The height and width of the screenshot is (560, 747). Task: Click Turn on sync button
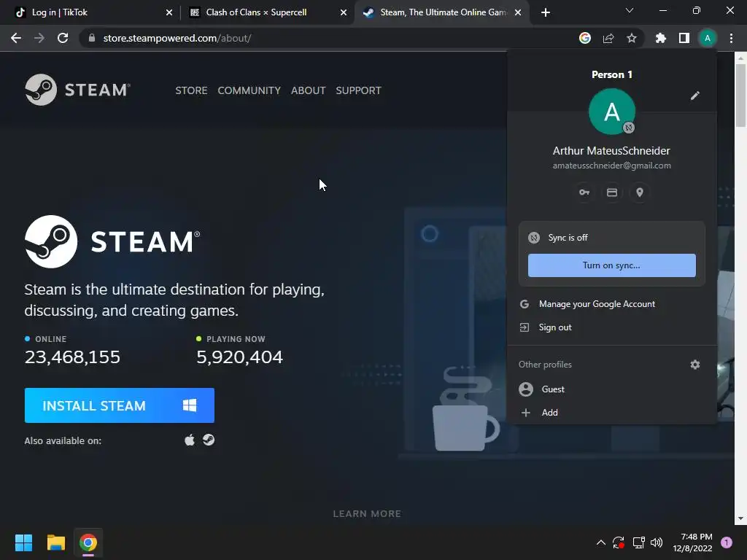612,265
